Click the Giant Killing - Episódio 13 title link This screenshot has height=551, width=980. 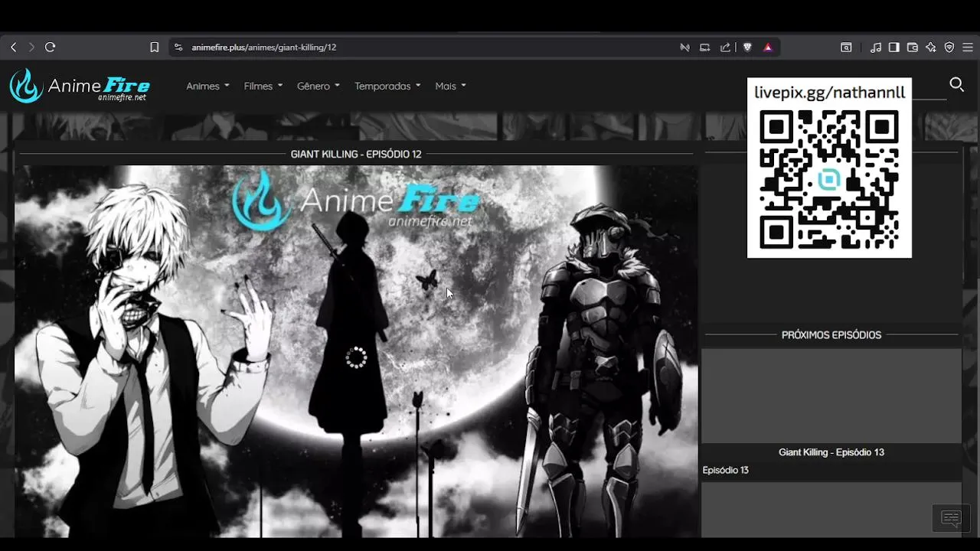831,452
